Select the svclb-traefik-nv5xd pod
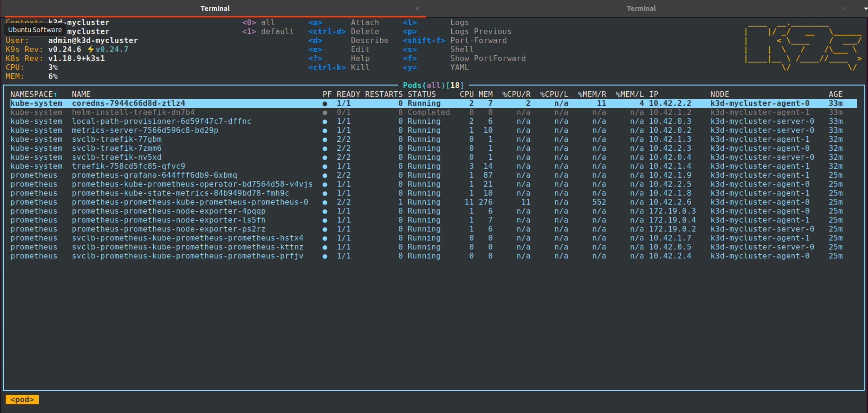Image resolution: width=868 pixels, height=413 pixels. click(x=434, y=157)
